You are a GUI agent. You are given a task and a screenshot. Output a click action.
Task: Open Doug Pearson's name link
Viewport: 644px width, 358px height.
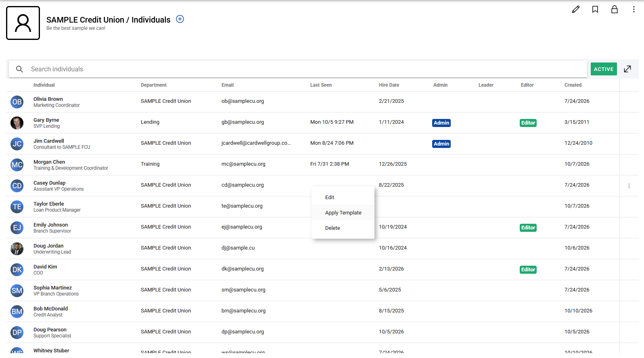coord(50,330)
